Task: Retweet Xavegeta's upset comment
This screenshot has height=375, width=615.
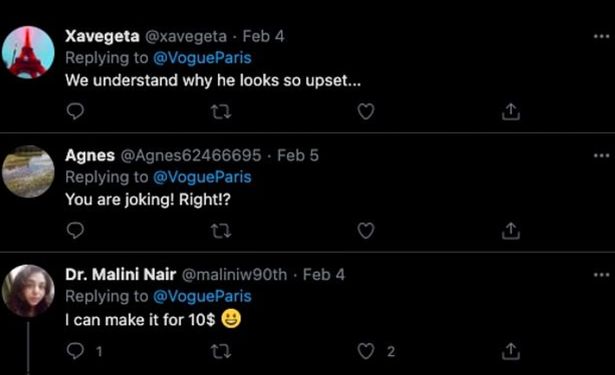Action: point(221,112)
